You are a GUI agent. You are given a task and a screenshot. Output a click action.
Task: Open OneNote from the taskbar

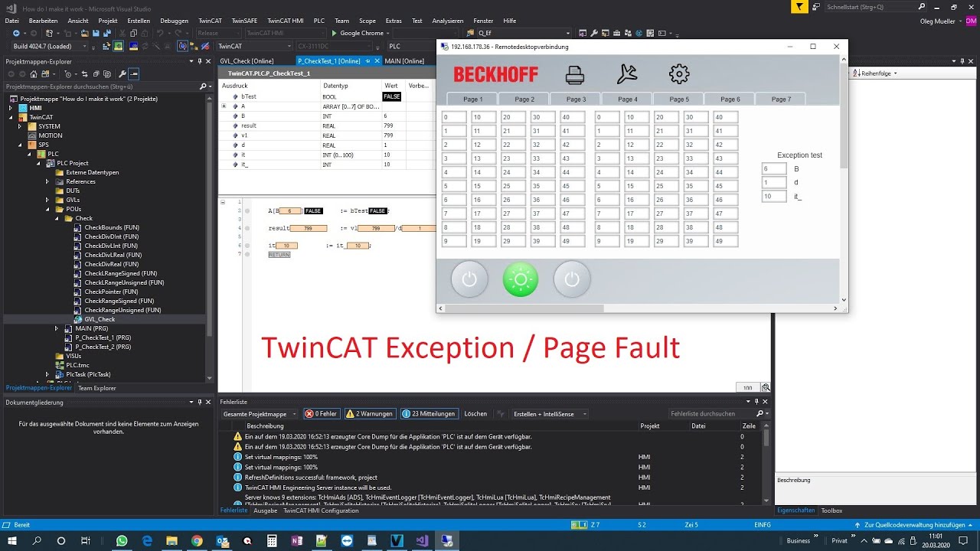[297, 540]
